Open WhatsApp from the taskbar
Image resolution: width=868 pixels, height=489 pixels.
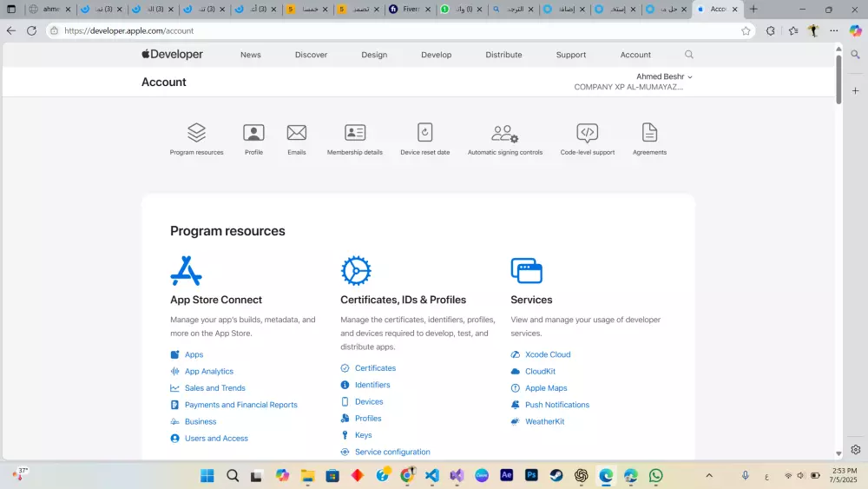(656, 476)
